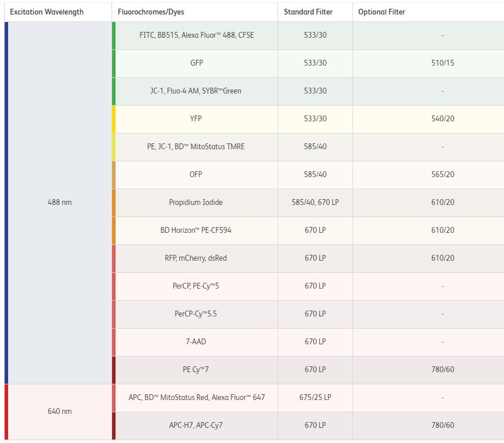
Task: Select the 585/40, 670 LP standard filter cell
Action: [315, 203]
